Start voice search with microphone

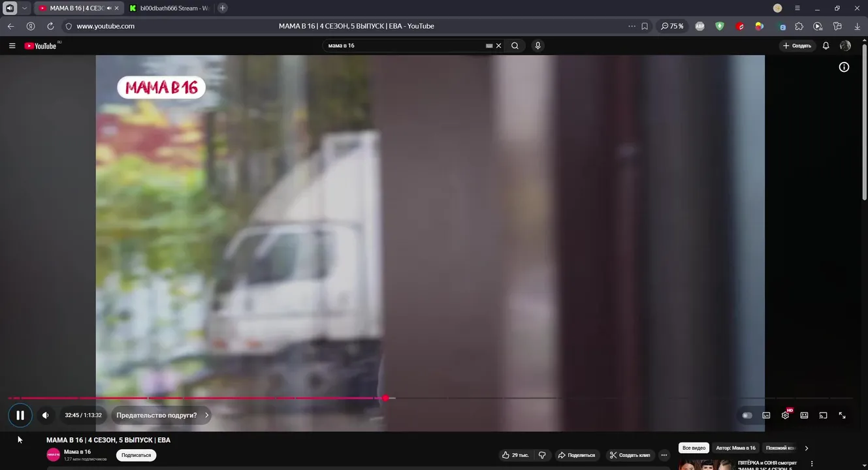pyautogui.click(x=538, y=46)
